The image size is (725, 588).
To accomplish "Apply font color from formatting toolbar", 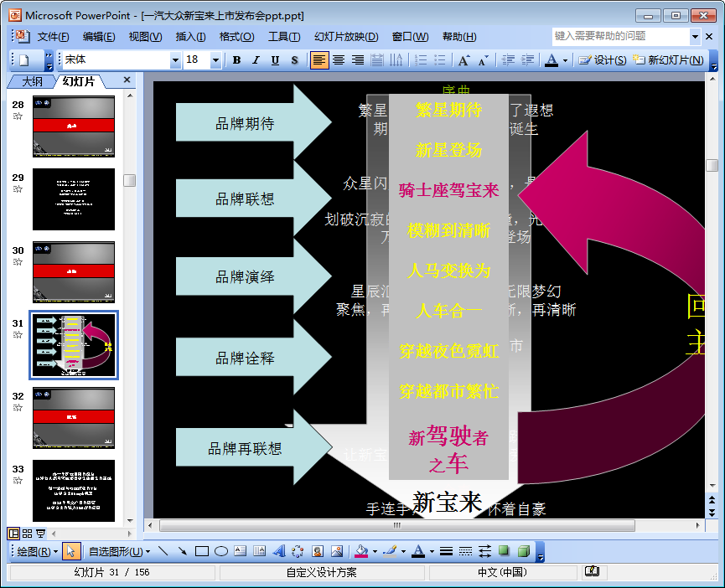I will 552,60.
